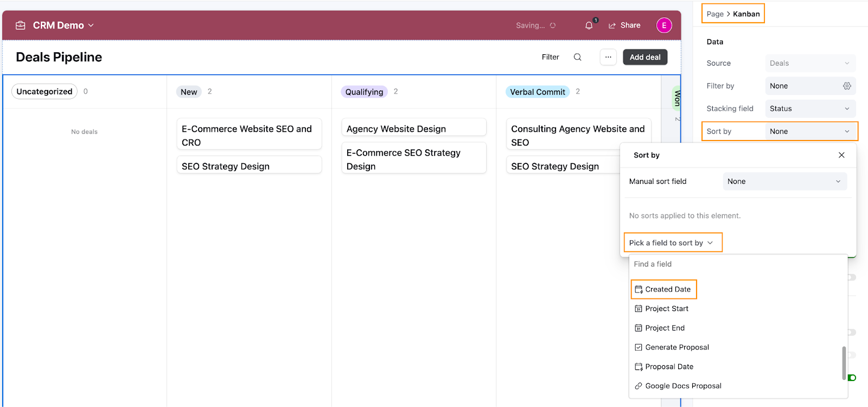Open the E-Commerce Website SEO and CRO card
This screenshot has width=868, height=407.
point(249,135)
